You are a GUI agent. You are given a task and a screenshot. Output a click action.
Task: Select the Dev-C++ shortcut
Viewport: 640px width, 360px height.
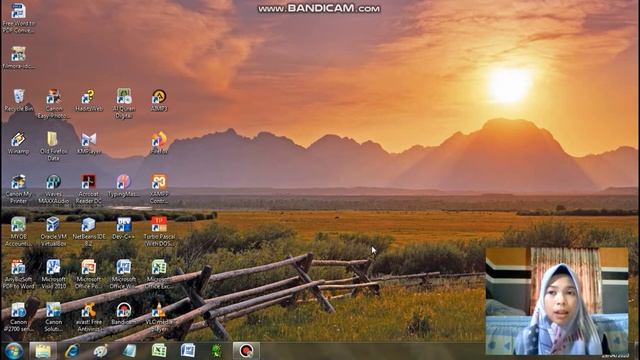pyautogui.click(x=124, y=229)
